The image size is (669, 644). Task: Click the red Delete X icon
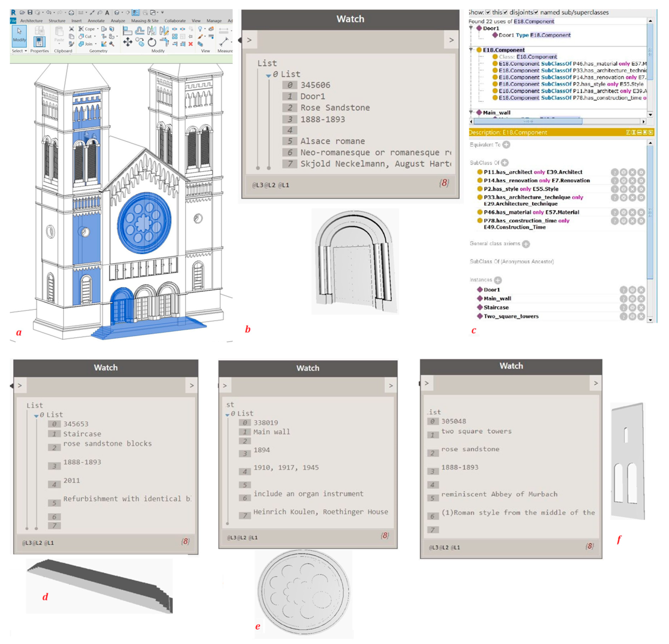click(190, 44)
